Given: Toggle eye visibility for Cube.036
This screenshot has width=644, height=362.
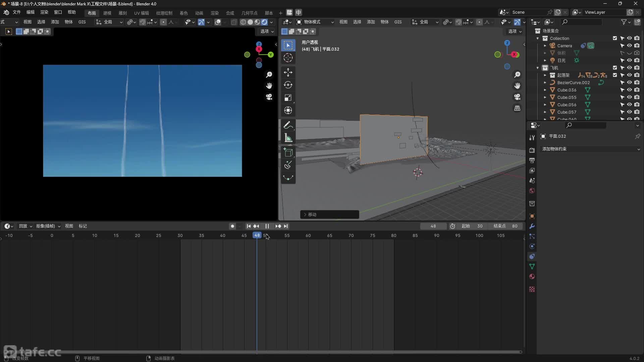Looking at the screenshot, I should 630,90.
